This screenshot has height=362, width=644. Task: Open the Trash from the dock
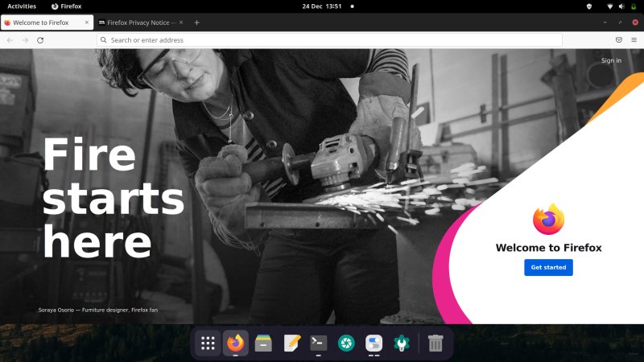coord(436,343)
